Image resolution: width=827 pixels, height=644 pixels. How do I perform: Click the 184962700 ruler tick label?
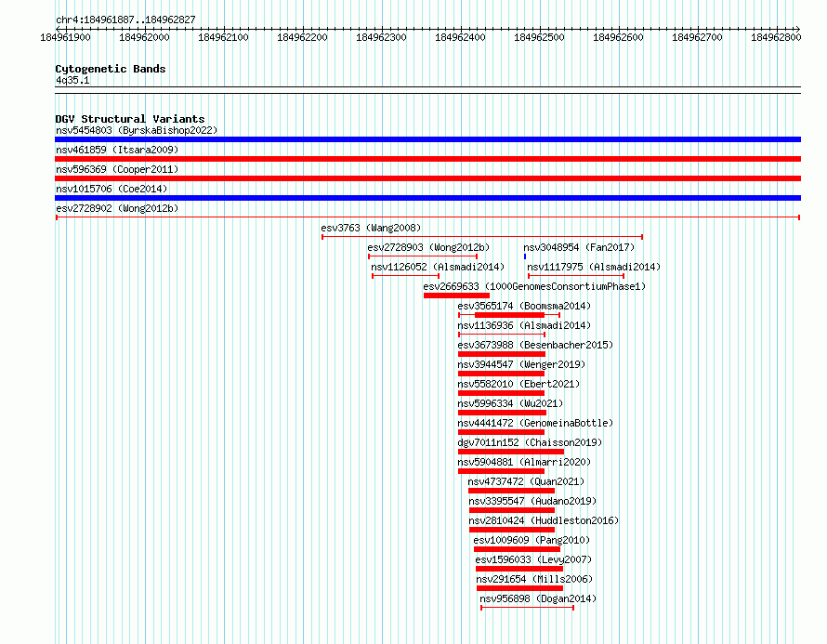697,37
